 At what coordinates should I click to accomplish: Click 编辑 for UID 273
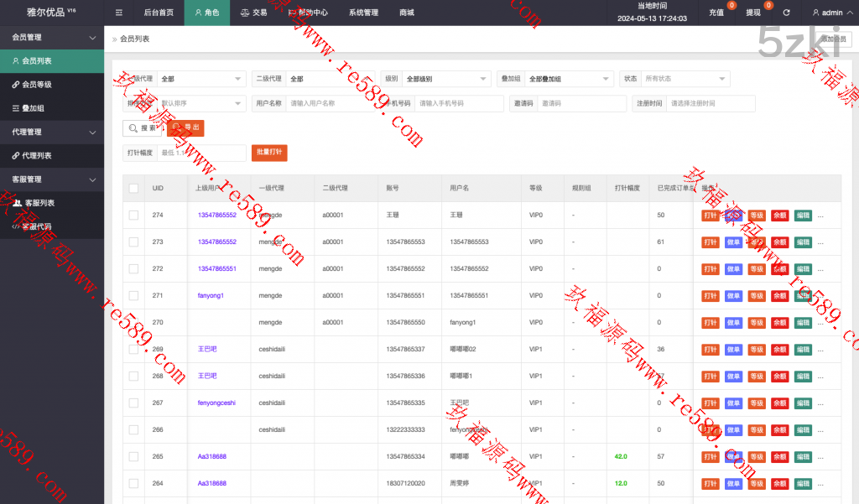803,242
